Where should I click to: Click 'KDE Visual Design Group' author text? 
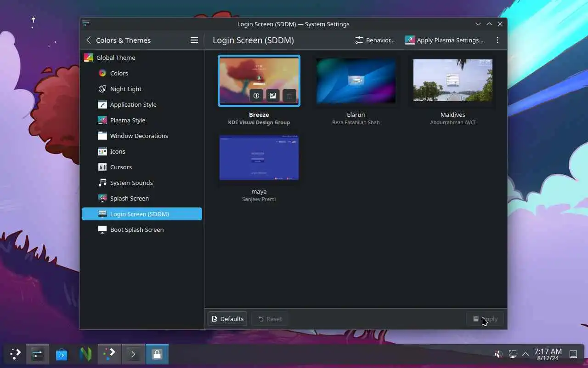pyautogui.click(x=259, y=122)
